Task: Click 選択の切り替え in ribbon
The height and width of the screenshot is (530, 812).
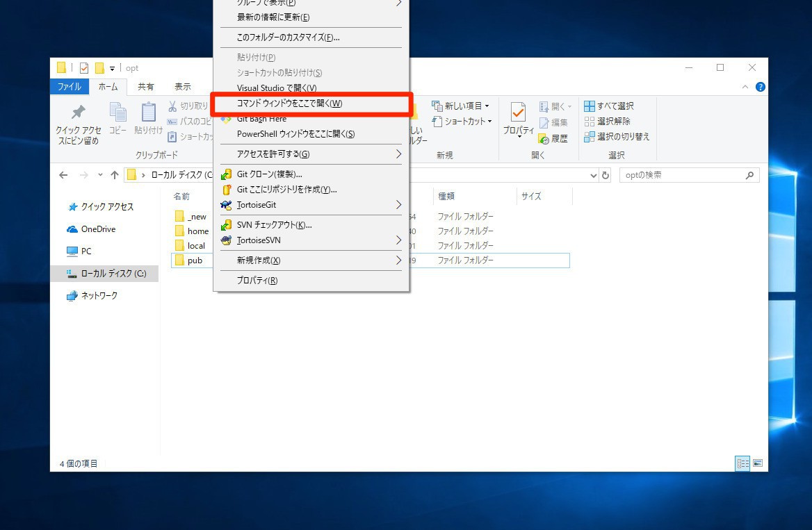Action: [617, 137]
